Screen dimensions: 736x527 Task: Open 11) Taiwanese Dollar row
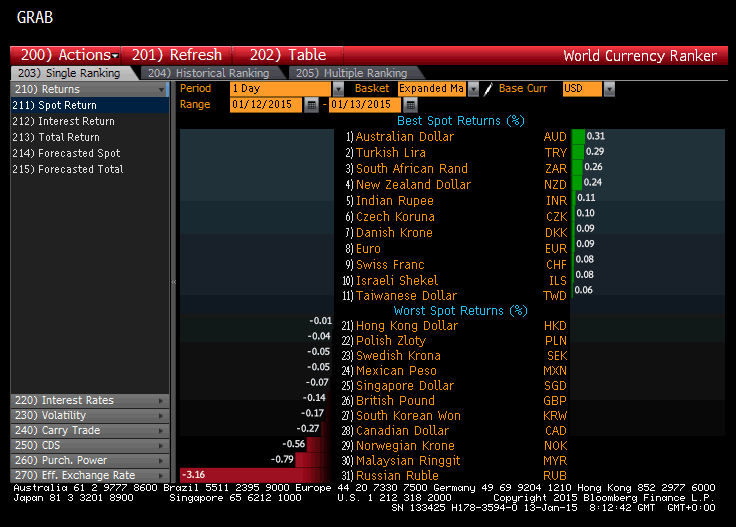pyautogui.click(x=456, y=296)
